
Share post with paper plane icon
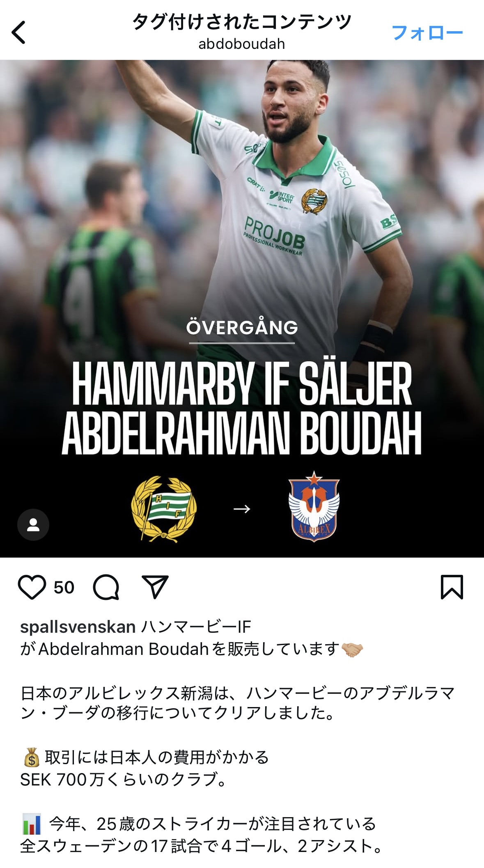pyautogui.click(x=155, y=587)
